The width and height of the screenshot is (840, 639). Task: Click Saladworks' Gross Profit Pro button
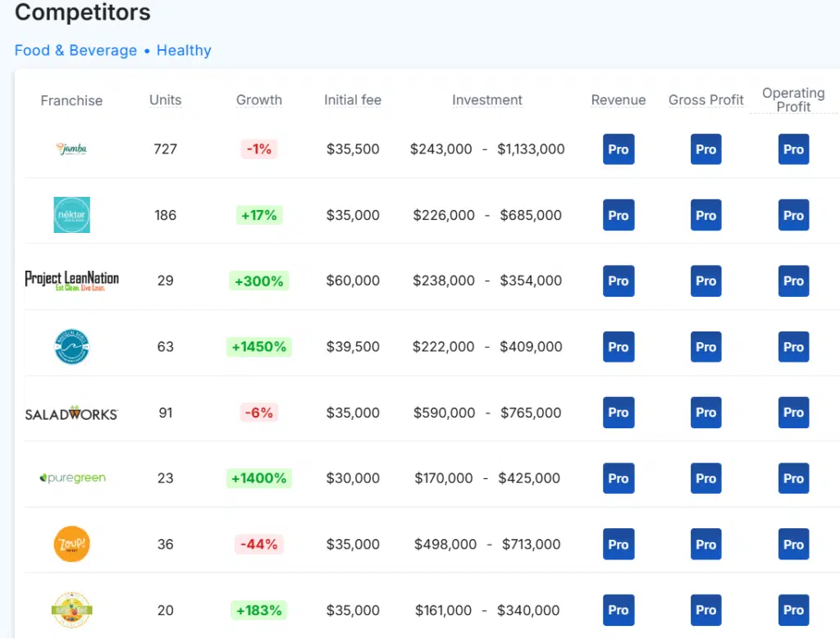coord(705,413)
